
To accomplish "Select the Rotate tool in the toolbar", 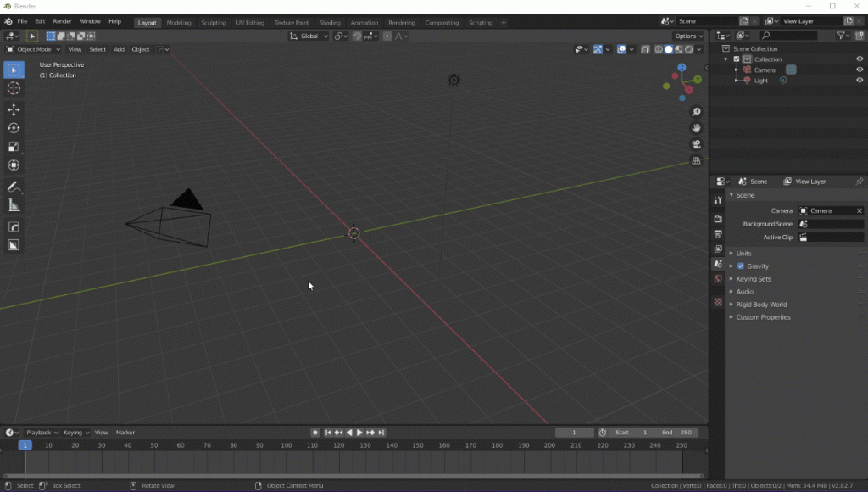I will [x=14, y=128].
